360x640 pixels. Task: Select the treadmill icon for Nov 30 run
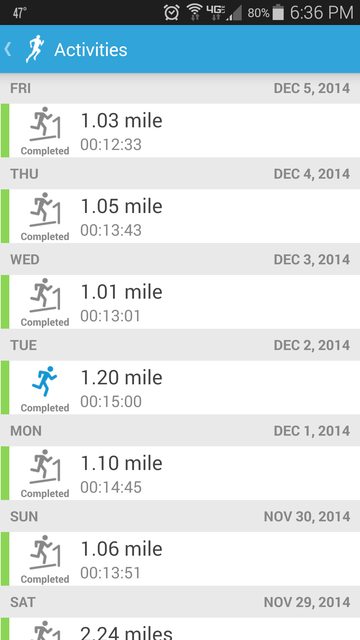coord(45,553)
